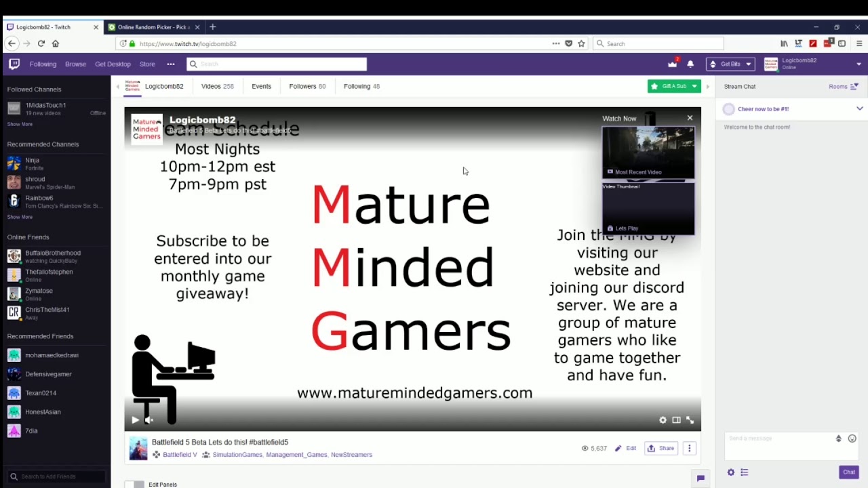Click the Share button

click(660, 448)
